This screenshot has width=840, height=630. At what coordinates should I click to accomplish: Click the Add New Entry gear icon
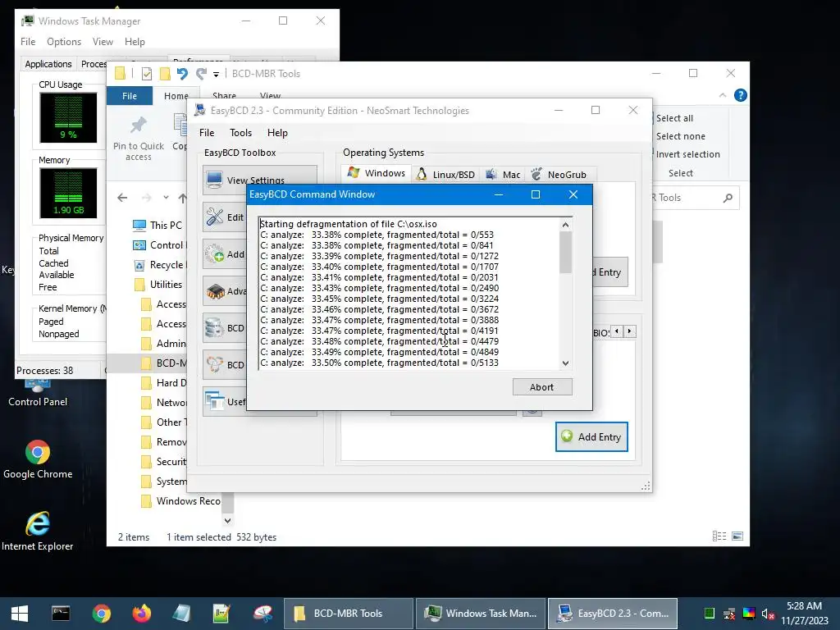(x=215, y=254)
